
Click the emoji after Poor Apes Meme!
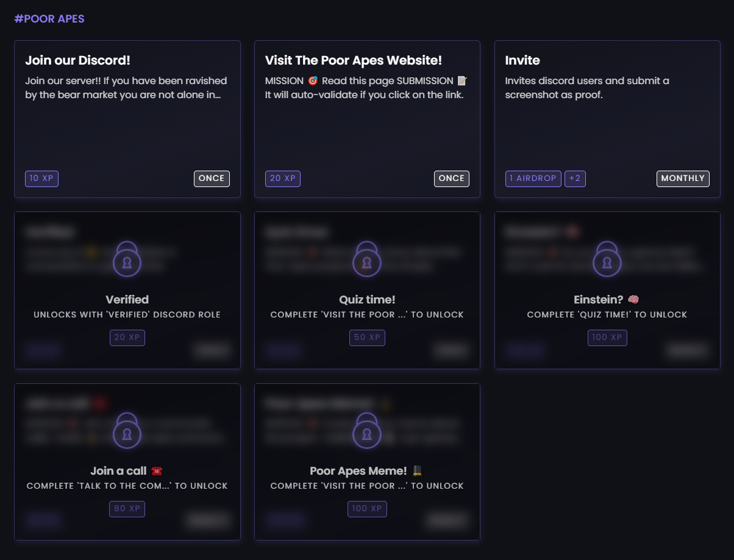pyautogui.click(x=418, y=471)
